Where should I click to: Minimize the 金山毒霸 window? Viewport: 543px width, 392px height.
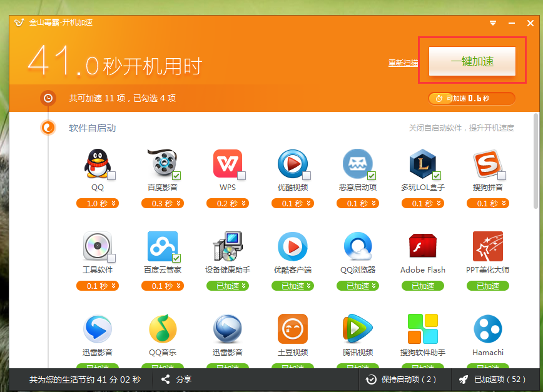pos(512,23)
